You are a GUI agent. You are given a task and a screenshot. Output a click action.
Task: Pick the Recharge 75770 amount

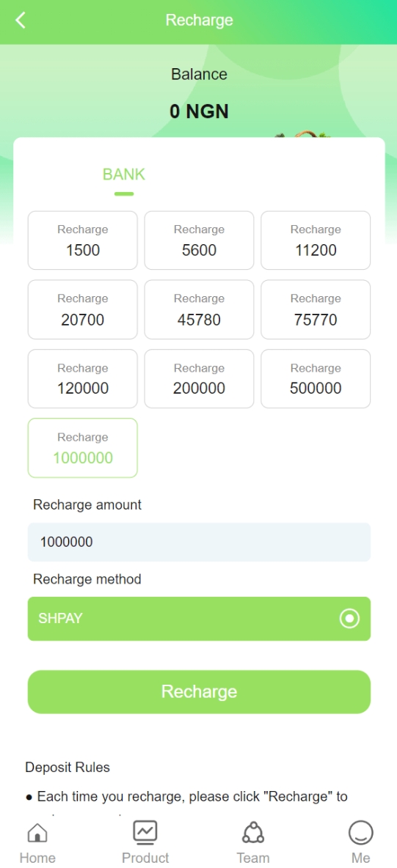pyautogui.click(x=316, y=309)
